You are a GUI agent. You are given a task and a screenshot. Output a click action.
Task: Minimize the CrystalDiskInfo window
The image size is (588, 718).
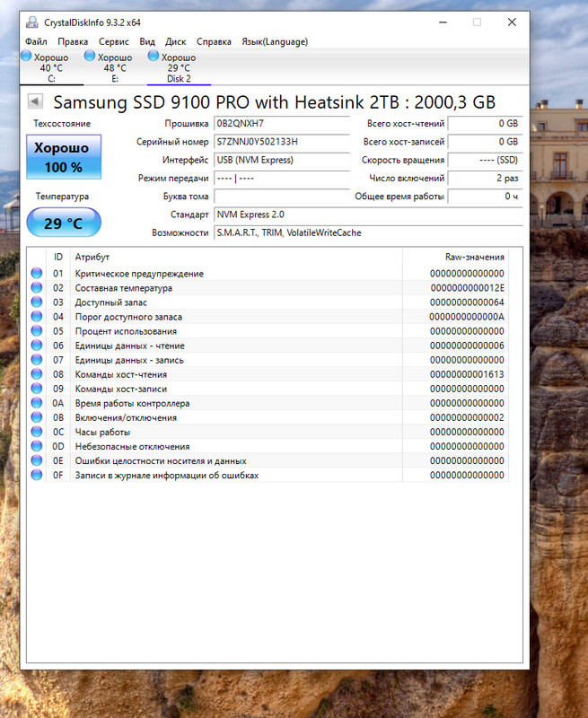443,22
